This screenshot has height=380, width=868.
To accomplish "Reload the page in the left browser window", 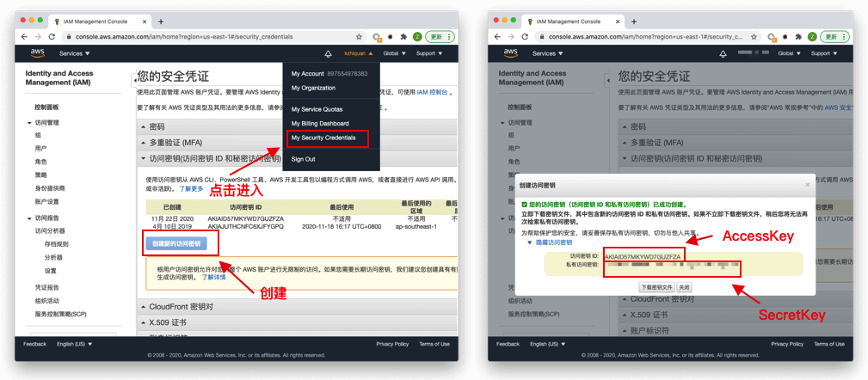I will tap(52, 36).
